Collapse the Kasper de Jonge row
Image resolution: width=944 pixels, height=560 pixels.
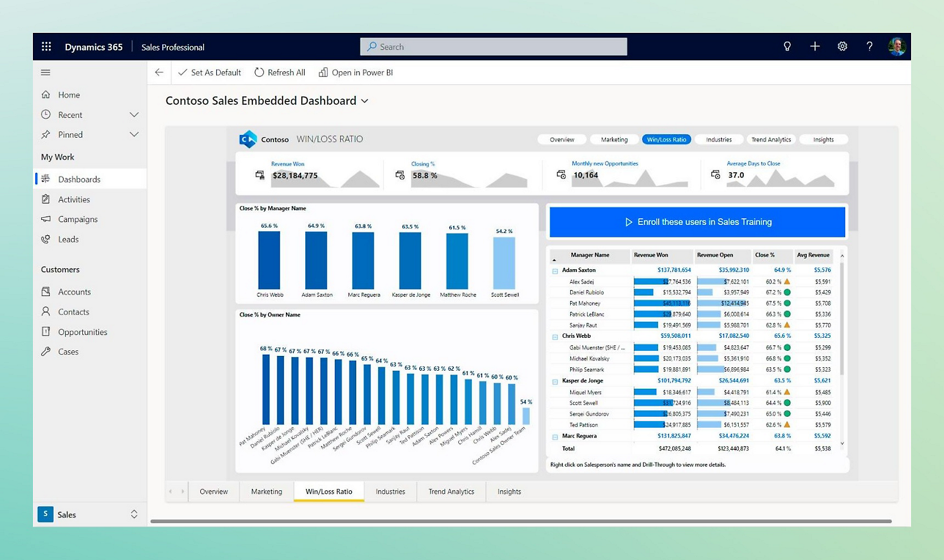click(x=555, y=381)
